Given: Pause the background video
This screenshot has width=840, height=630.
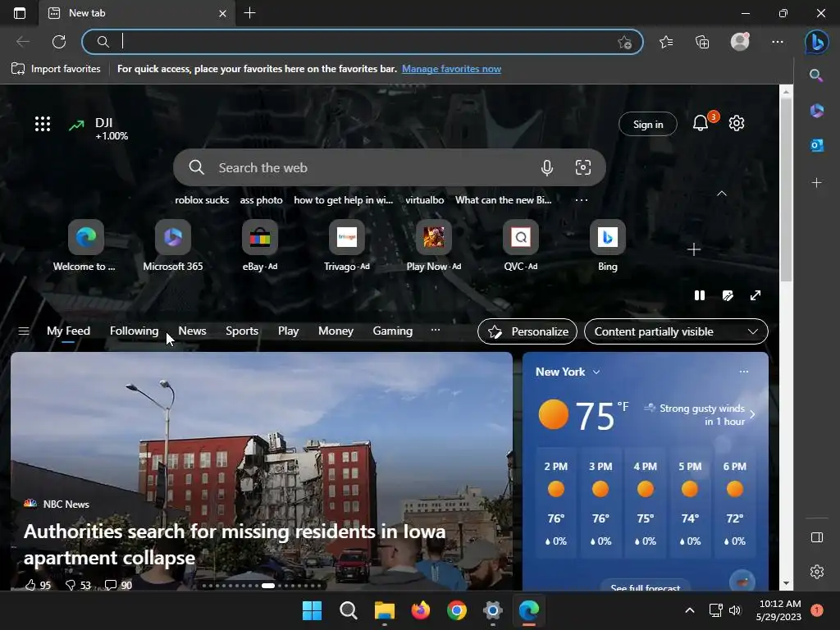Looking at the screenshot, I should (x=700, y=295).
